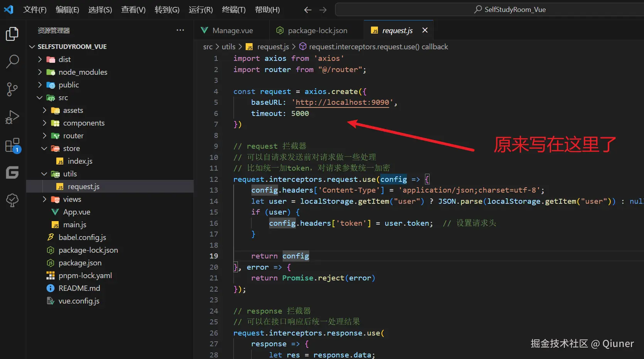Click the src breadcrumb segment
Screen dimensions: 644x359
pyautogui.click(x=208, y=47)
